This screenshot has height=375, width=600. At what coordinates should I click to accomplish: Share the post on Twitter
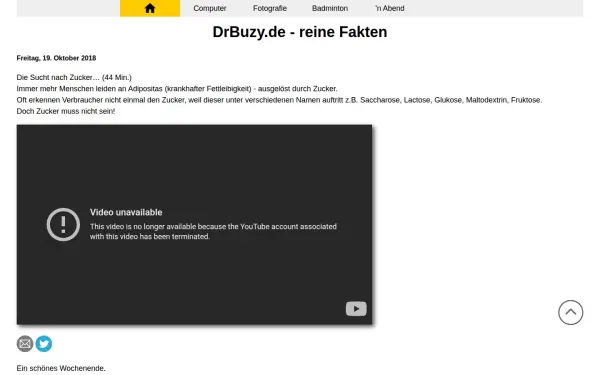pyautogui.click(x=44, y=344)
